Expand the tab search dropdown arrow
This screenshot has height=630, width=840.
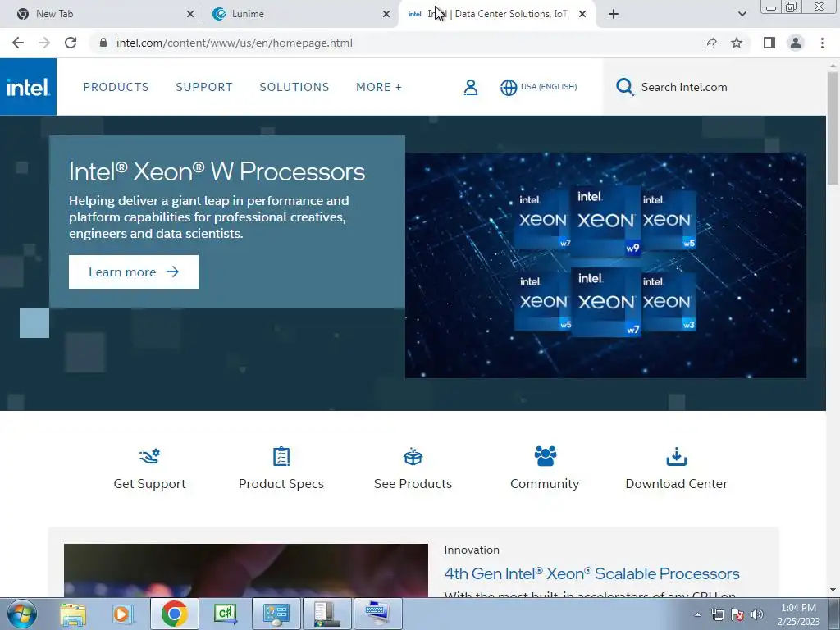(x=742, y=14)
